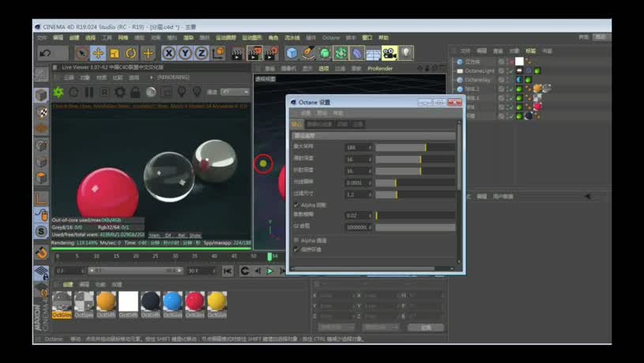Viewport: 644px width, 363px height.
Task: Toggle the Live Viewer lock resolution icon
Action: click(x=135, y=92)
